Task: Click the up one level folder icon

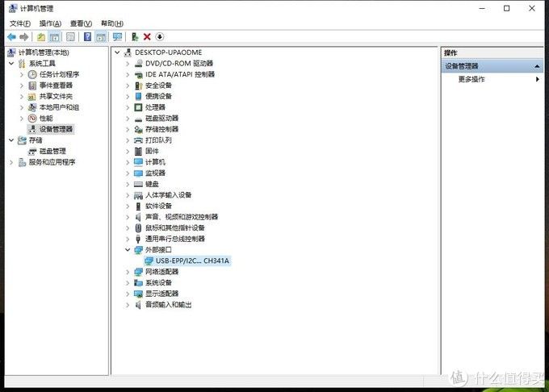Action: 41,37
